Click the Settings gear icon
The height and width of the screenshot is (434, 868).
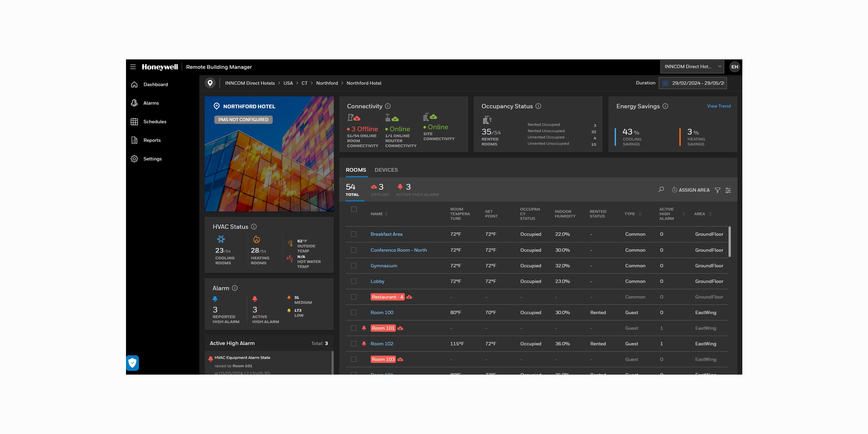pyautogui.click(x=134, y=159)
